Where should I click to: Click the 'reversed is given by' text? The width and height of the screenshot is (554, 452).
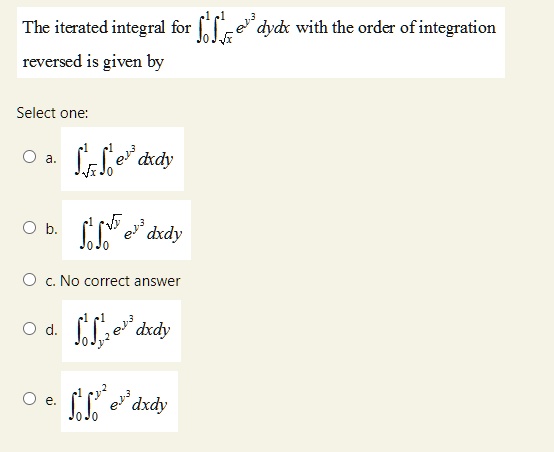(93, 62)
